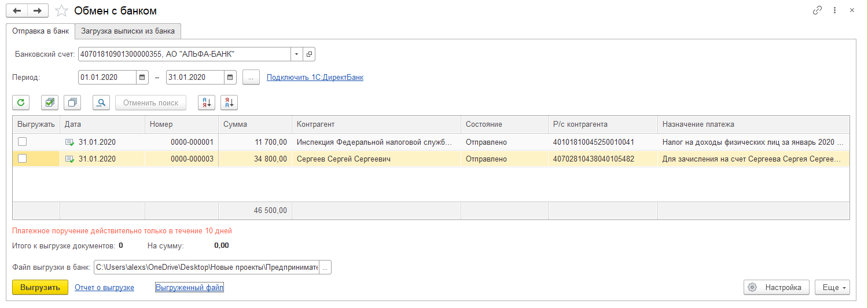Select the Отправка в банк tab
The height and width of the screenshot is (308, 868).
[41, 31]
